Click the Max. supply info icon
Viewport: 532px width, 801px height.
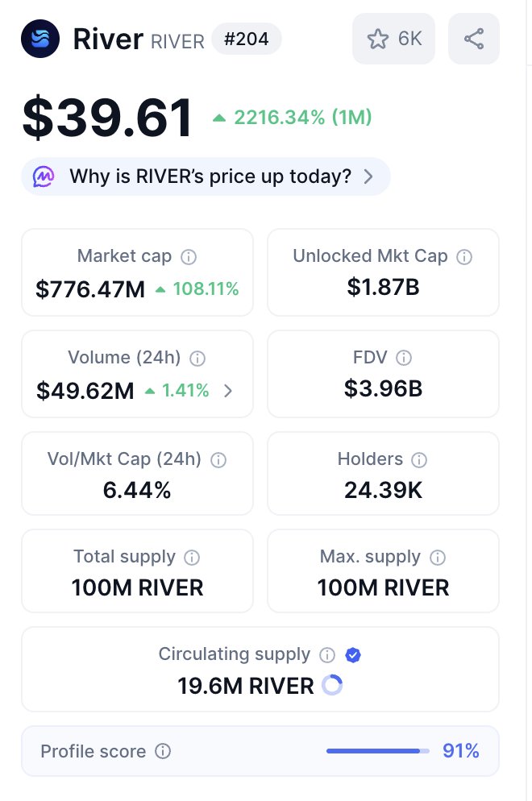pyautogui.click(x=438, y=558)
